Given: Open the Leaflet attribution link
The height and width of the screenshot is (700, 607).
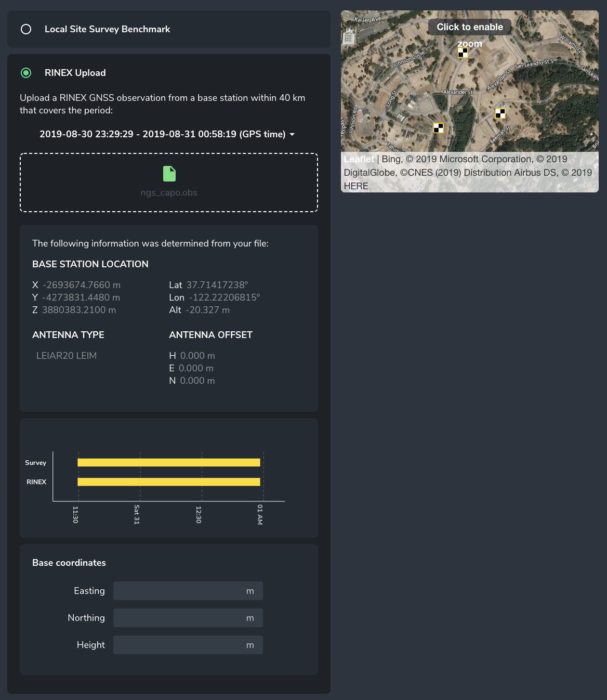Looking at the screenshot, I should pyautogui.click(x=359, y=159).
